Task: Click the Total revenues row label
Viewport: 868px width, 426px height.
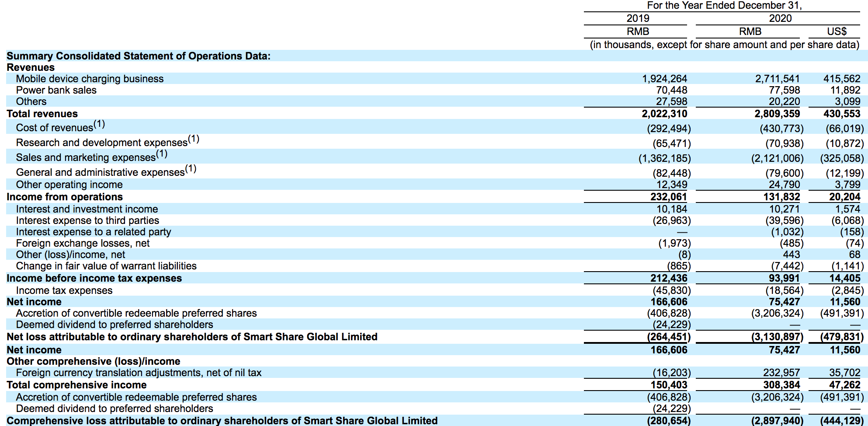Action: point(42,114)
